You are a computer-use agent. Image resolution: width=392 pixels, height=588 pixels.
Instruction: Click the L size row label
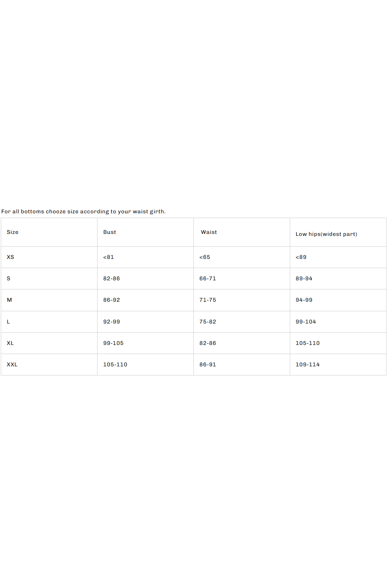[8, 322]
